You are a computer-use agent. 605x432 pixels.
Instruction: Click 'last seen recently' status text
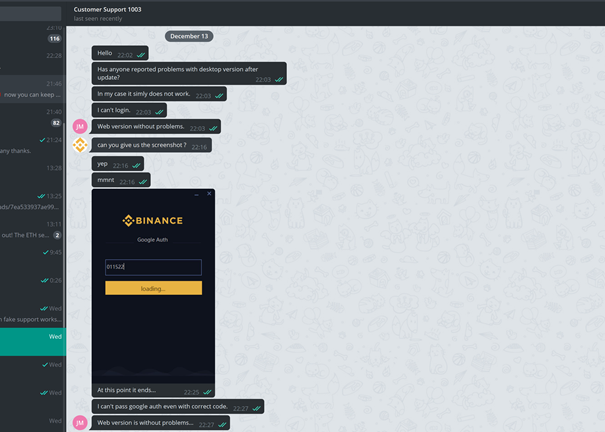[x=98, y=19]
